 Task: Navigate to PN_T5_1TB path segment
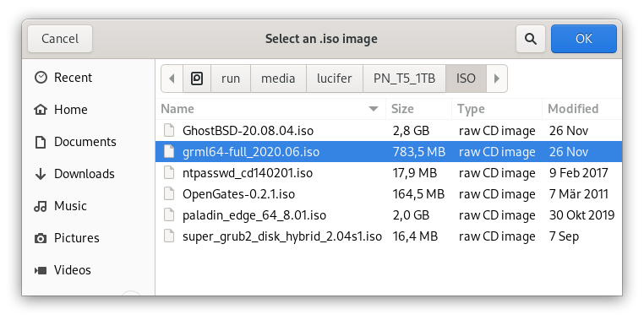click(x=404, y=79)
